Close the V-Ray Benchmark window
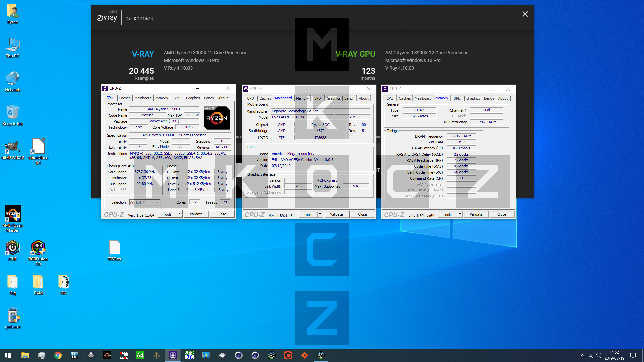644x362 pixels. [525, 14]
